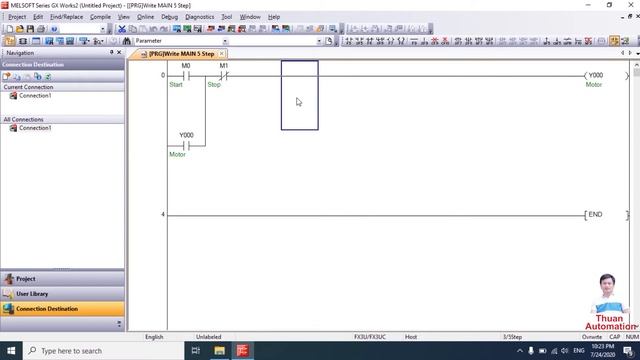Save the project with the floppy disk icon
Viewport: 640px width, 360px height.
[30, 29]
